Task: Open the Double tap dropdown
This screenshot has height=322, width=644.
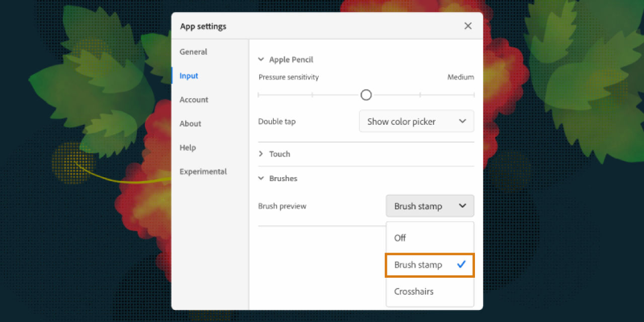Action: (416, 121)
